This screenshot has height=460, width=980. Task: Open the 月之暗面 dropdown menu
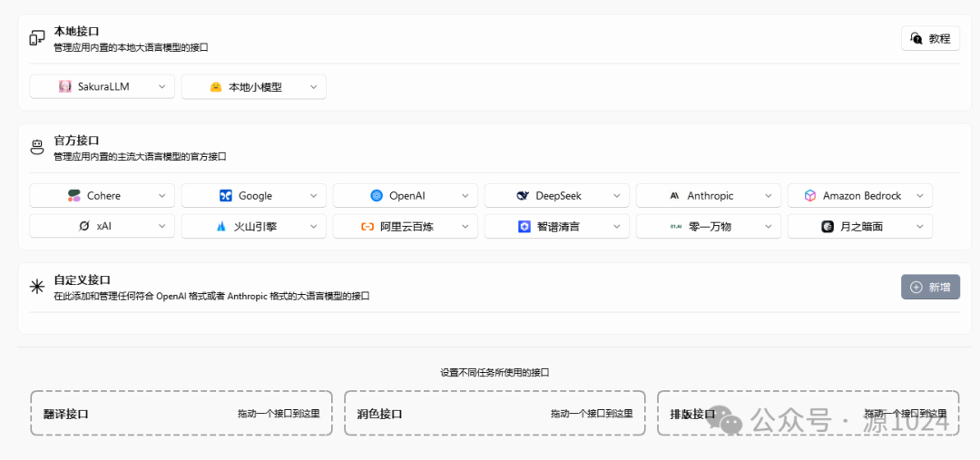[x=919, y=227]
